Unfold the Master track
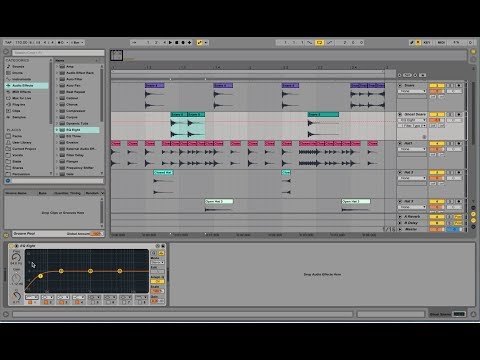The width and height of the screenshot is (480, 360). coord(400,229)
